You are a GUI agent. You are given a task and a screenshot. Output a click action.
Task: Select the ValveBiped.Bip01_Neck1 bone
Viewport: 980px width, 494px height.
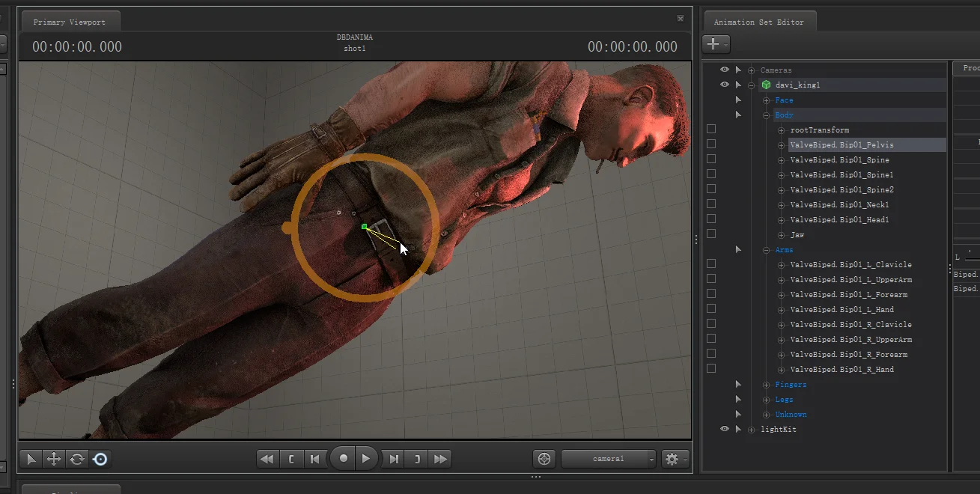pyautogui.click(x=839, y=205)
